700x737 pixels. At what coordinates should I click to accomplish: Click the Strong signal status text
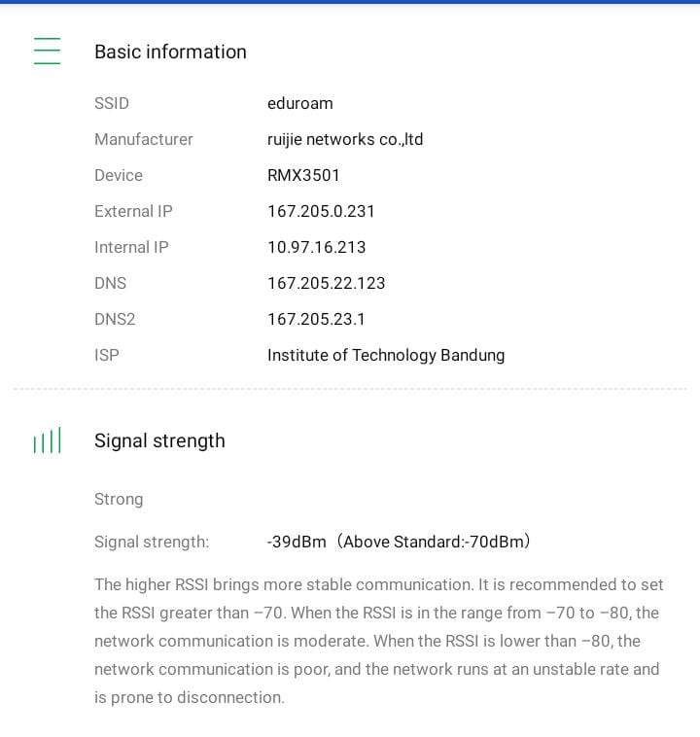119,499
